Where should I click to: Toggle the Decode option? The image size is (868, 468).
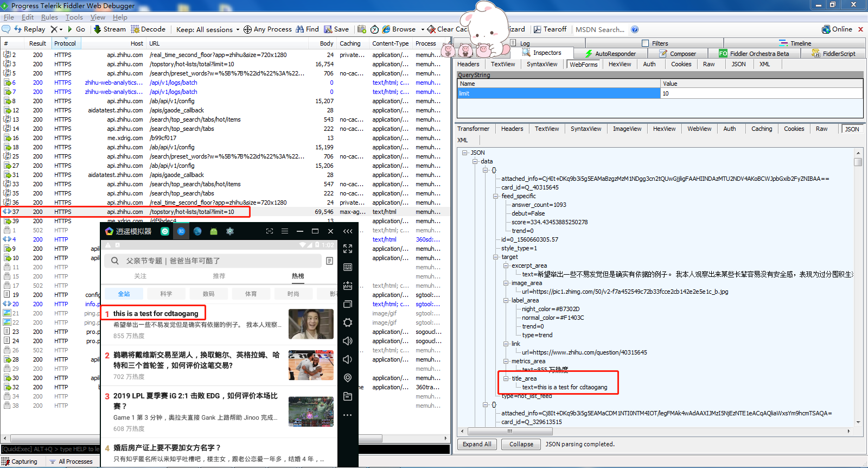coord(148,29)
